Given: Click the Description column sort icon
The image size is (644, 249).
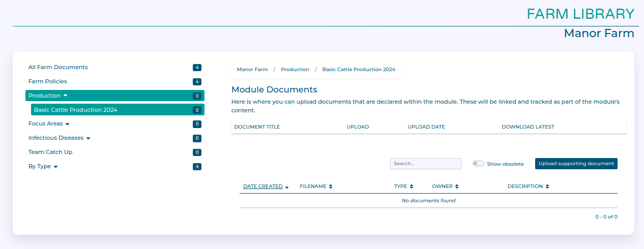Looking at the screenshot, I should click(547, 186).
